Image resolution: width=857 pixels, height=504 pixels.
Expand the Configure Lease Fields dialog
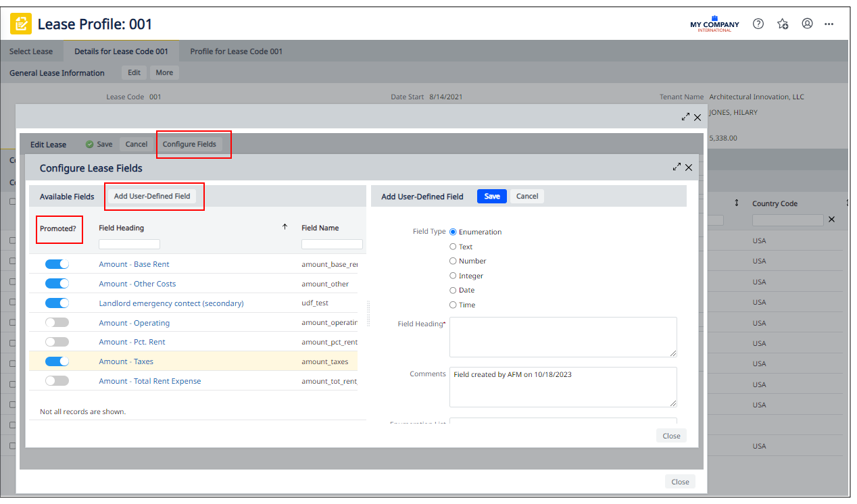(677, 167)
